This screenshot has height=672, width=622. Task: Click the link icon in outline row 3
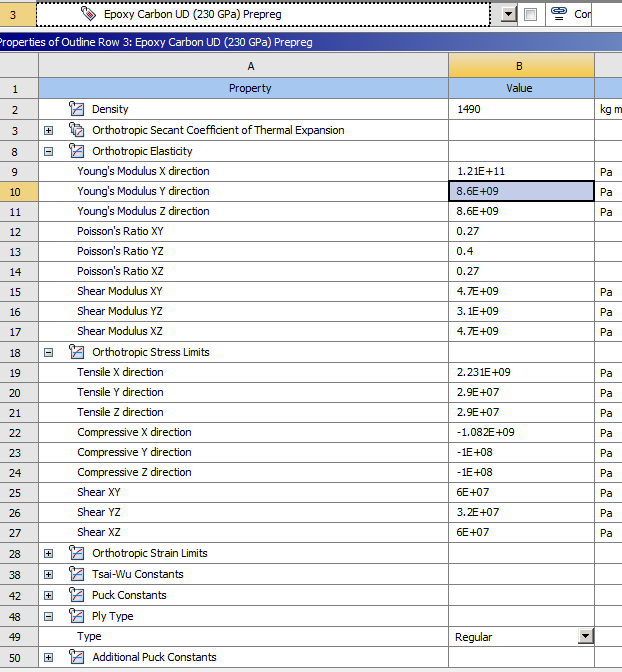[x=559, y=14]
